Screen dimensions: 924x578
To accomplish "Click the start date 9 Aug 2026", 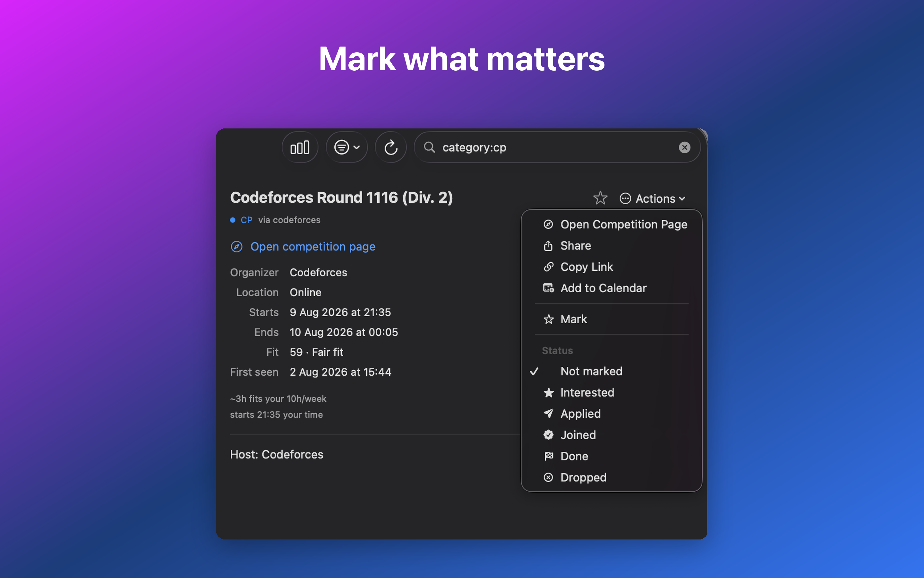I will pyautogui.click(x=340, y=312).
